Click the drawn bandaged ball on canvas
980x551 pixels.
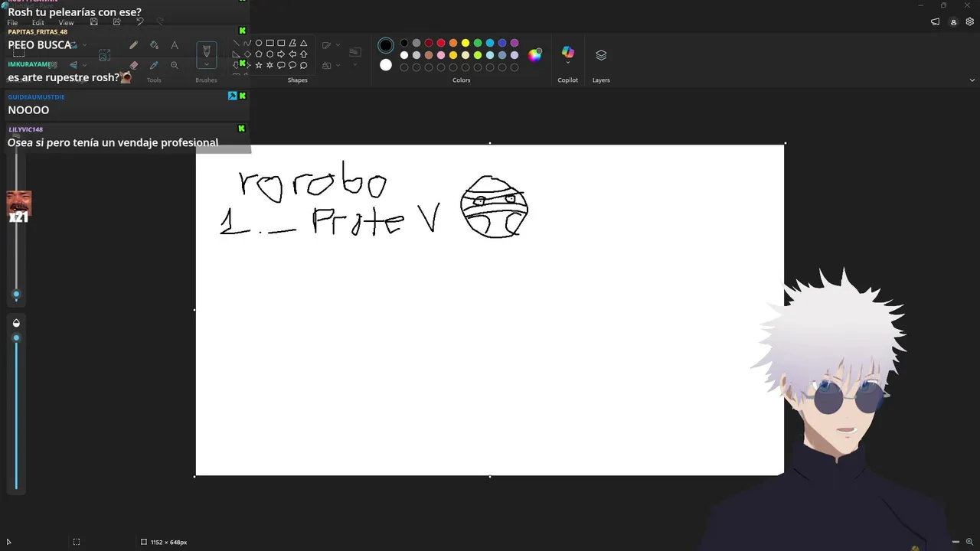(494, 207)
